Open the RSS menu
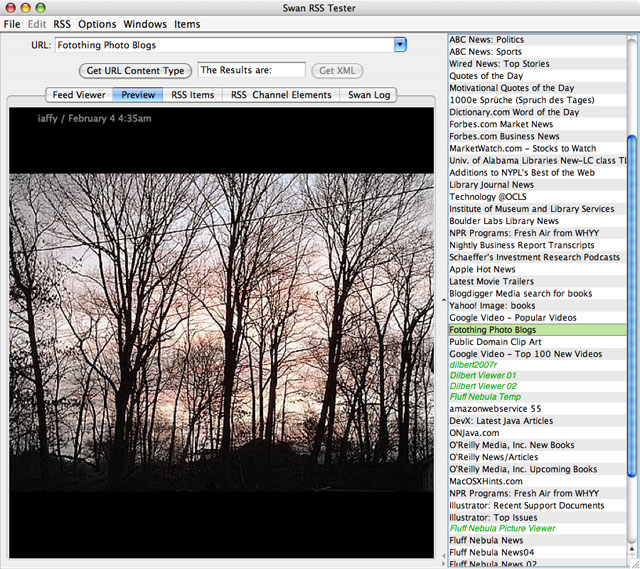The width and height of the screenshot is (640, 569). pos(62,24)
